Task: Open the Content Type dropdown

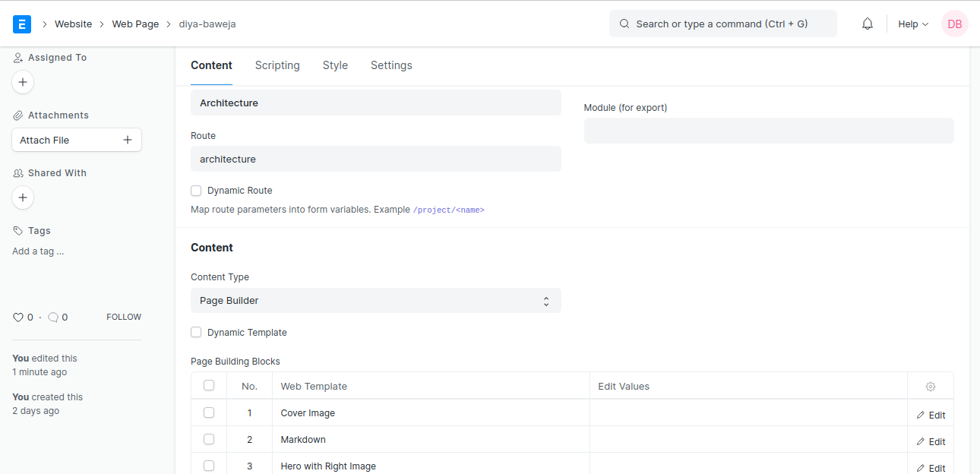Action: [x=375, y=301]
